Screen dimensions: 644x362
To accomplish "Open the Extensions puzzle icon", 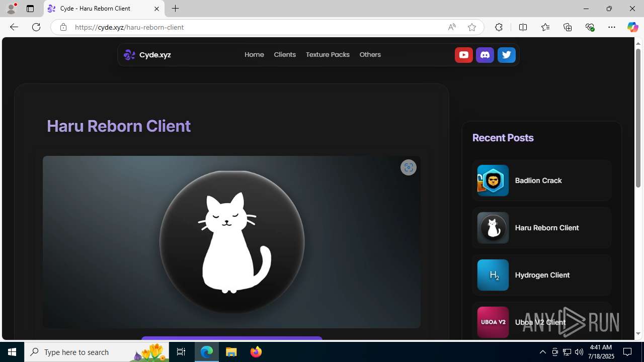I will (x=499, y=27).
